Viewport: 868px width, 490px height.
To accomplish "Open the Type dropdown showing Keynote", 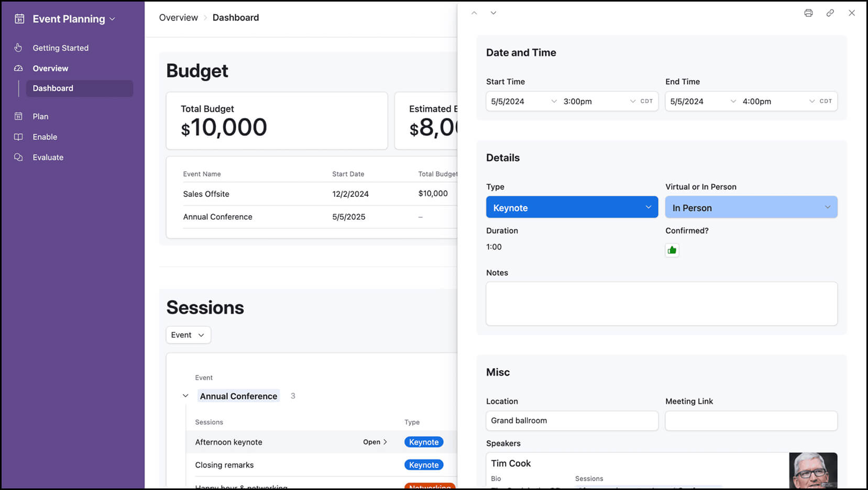I will pyautogui.click(x=572, y=207).
